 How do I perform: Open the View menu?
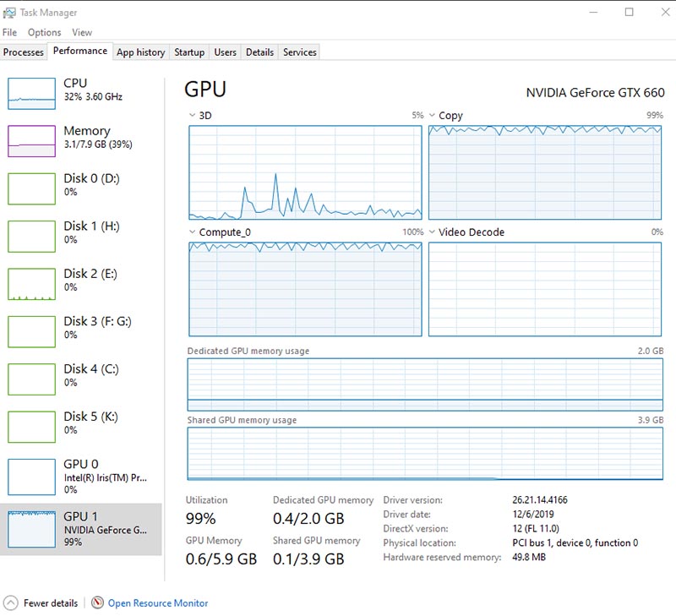click(82, 32)
